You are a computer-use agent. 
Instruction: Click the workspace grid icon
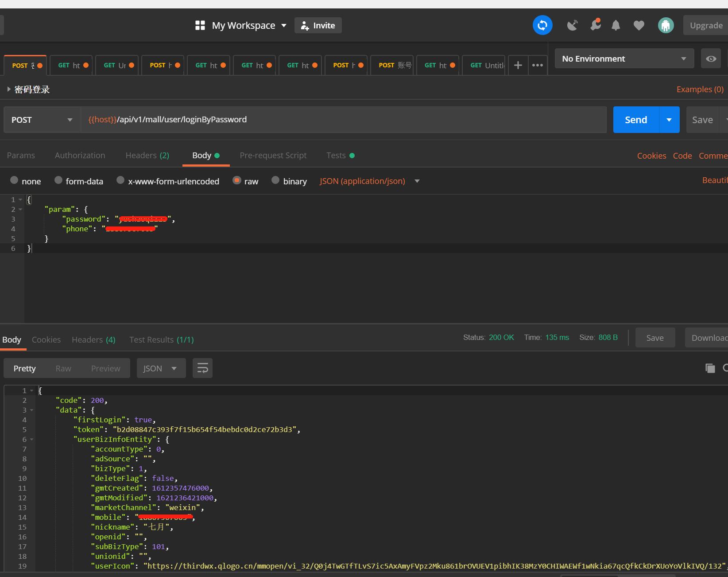click(x=200, y=25)
